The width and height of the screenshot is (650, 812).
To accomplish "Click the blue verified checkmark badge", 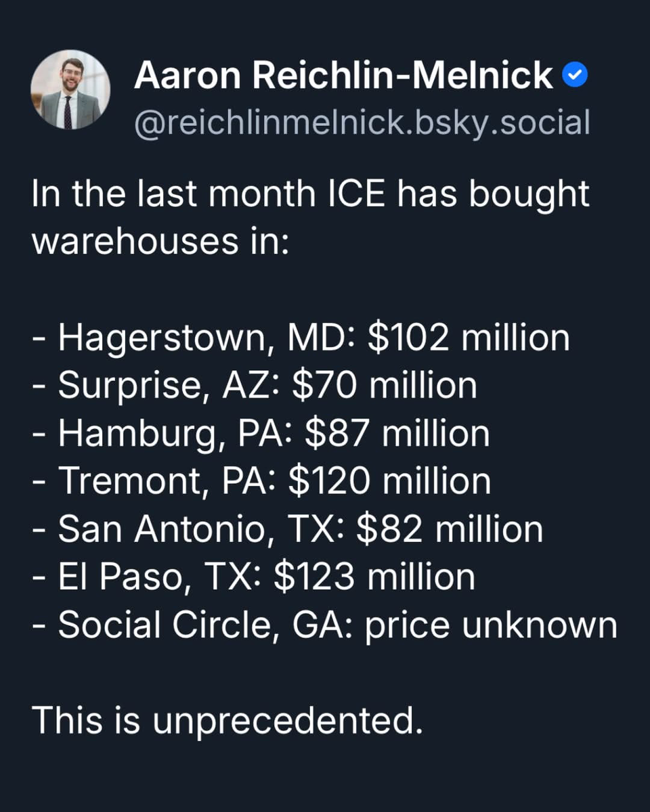I will pyautogui.click(x=576, y=77).
